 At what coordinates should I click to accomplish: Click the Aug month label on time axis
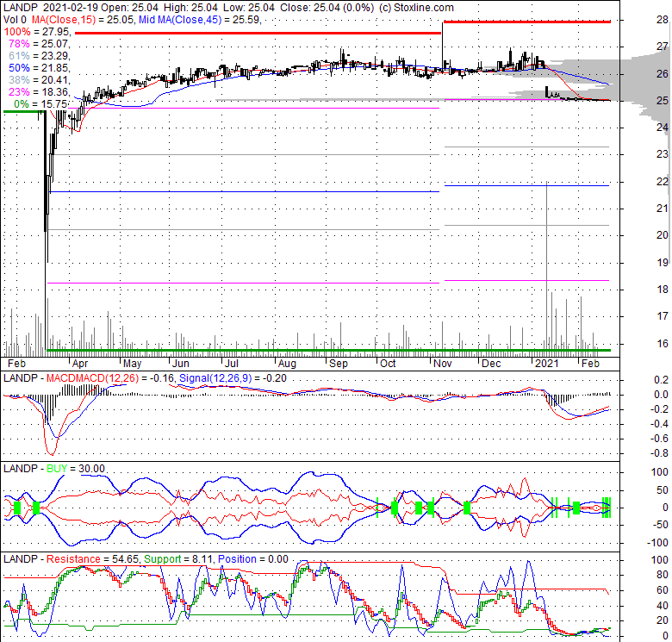point(287,364)
